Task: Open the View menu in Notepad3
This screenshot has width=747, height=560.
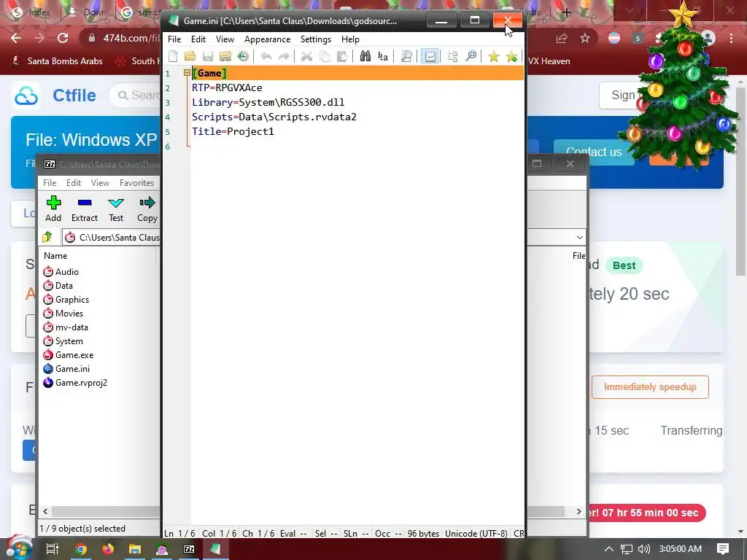Action: 225,39
